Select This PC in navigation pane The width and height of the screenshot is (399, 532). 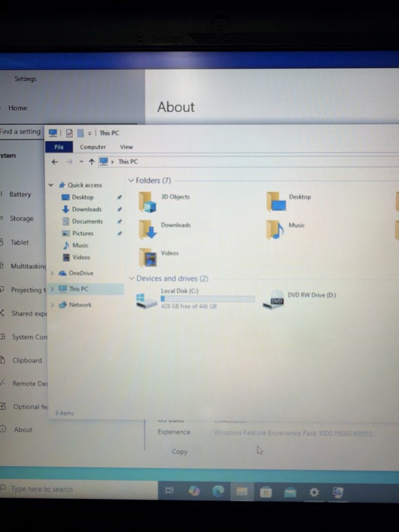click(78, 289)
